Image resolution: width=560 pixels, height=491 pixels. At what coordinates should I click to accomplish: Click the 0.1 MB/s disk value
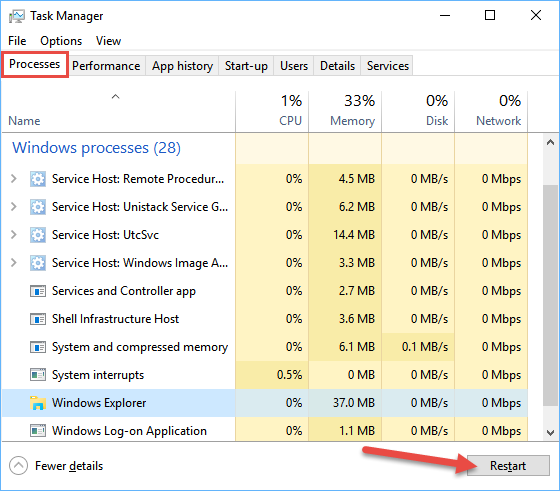point(425,347)
